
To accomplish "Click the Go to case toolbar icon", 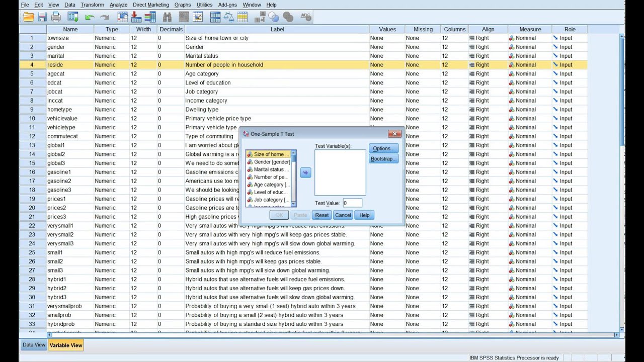I will click(123, 17).
